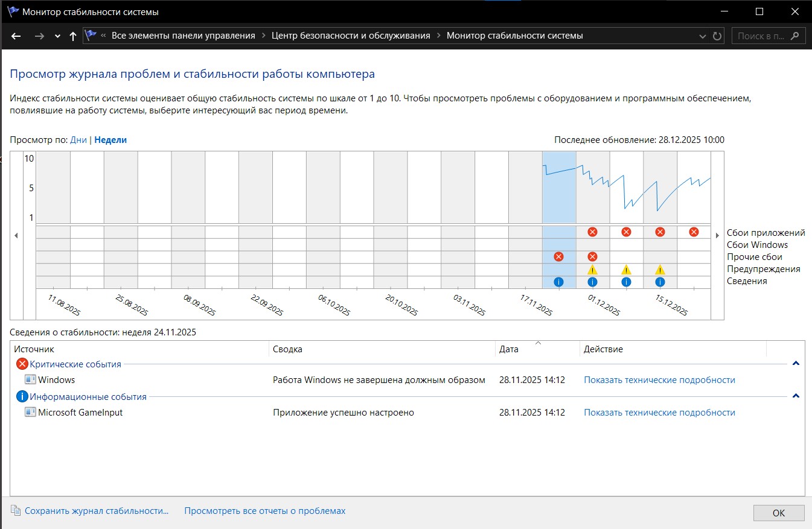
Task: Click the application failure icon for week 01.12.2025
Action: [592, 232]
